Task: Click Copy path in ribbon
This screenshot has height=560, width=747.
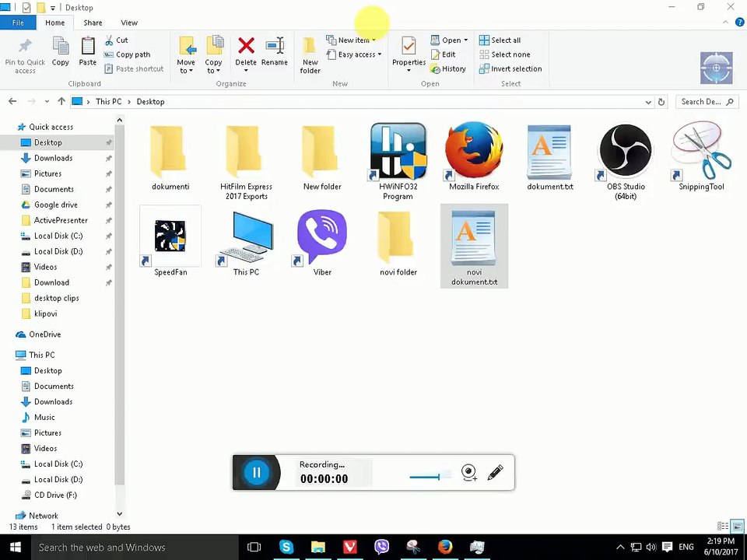Action: (127, 54)
